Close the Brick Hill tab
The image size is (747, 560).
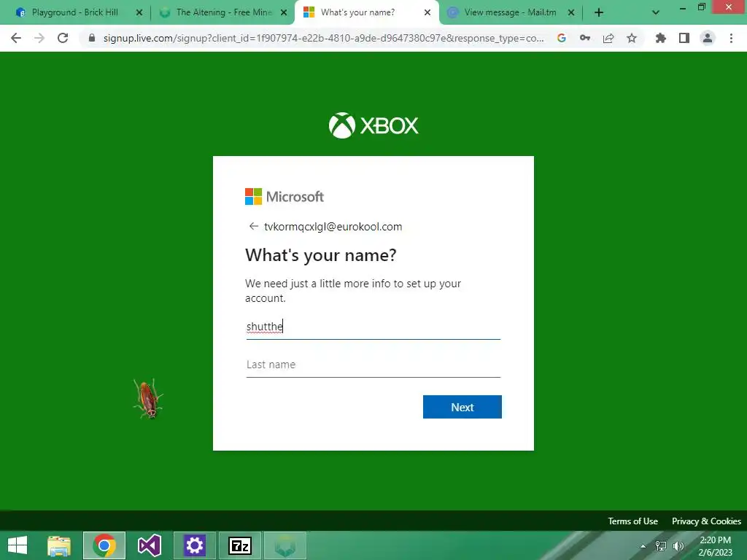tap(139, 12)
